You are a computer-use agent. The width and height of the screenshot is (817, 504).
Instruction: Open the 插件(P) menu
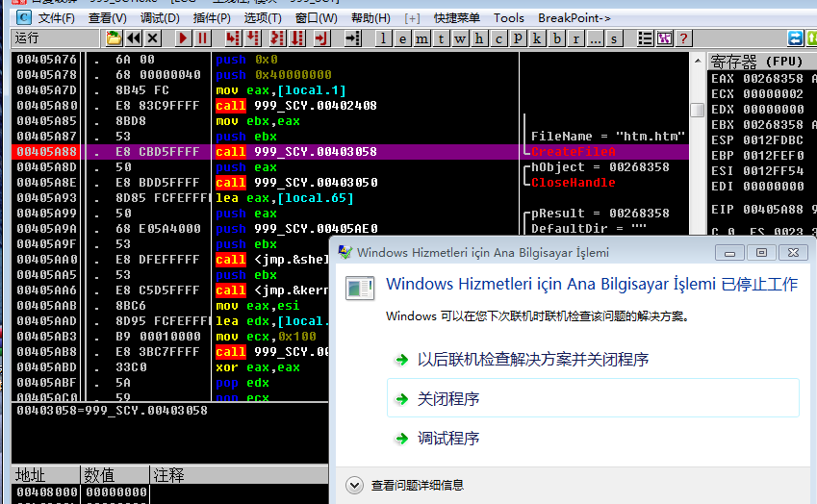coord(212,18)
